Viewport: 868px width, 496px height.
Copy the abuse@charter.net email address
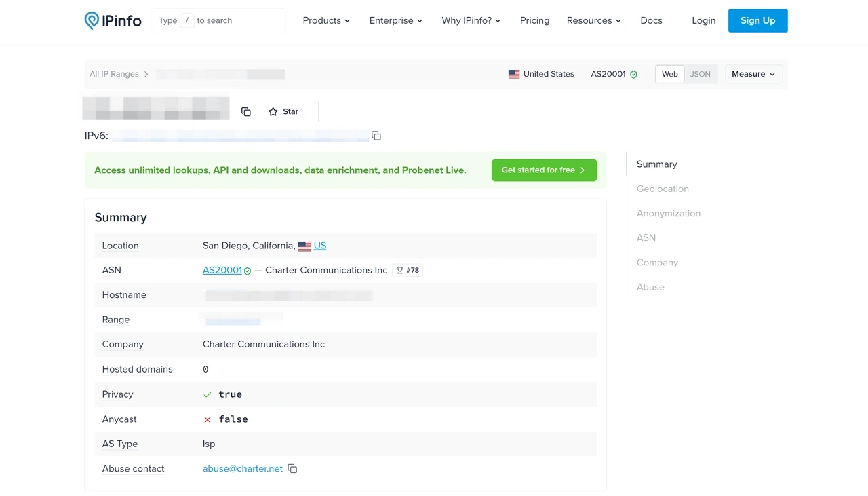click(x=292, y=469)
